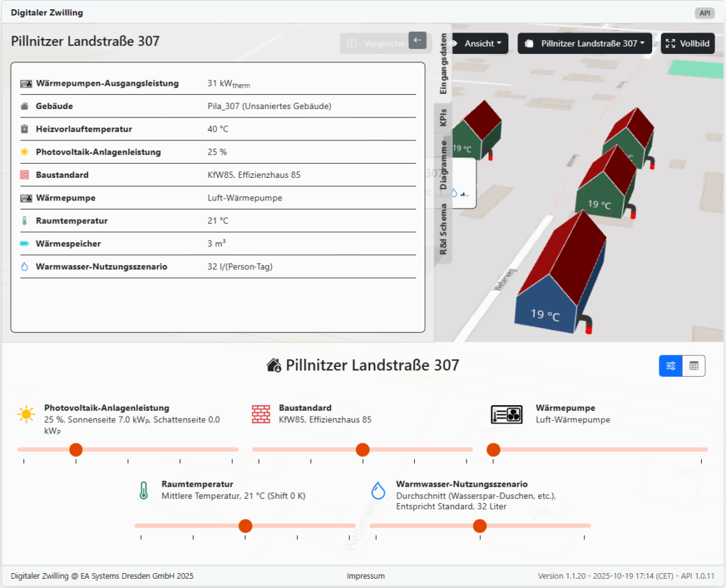Adjust the Raumtemperatur slider handle
726x588 pixels.
point(245,526)
